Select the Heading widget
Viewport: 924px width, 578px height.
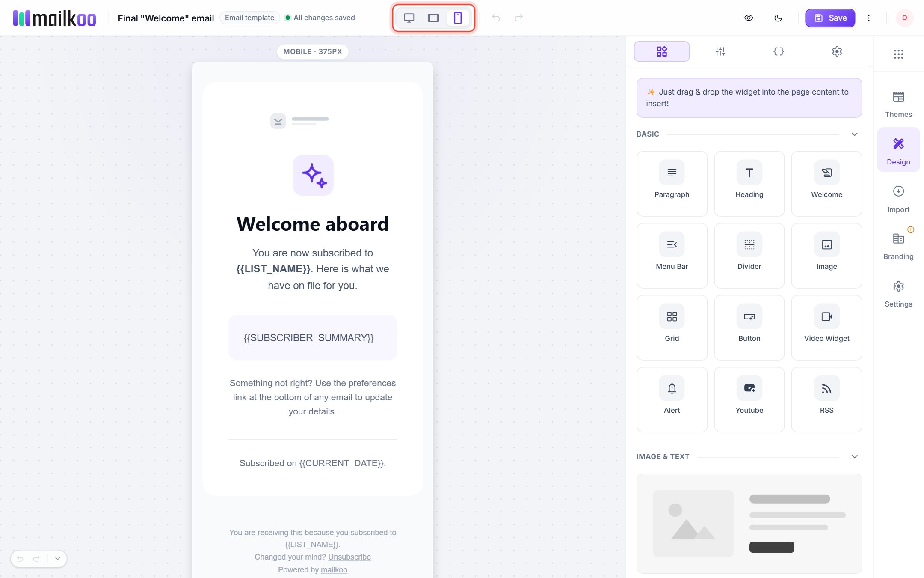749,183
